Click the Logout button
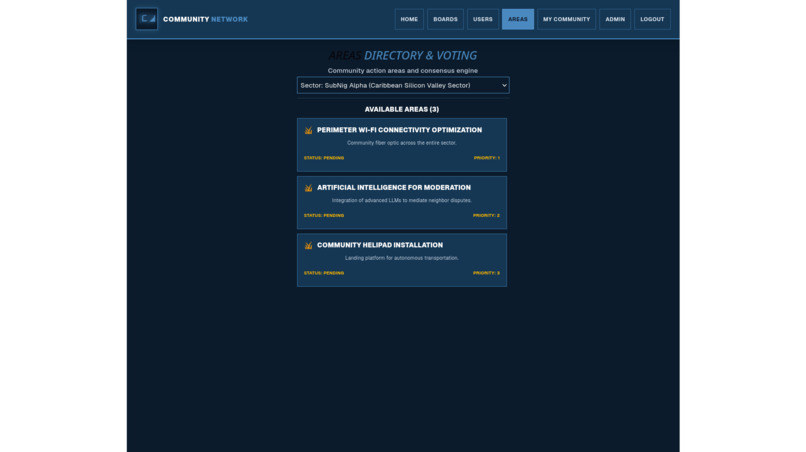806x452 pixels. [652, 19]
